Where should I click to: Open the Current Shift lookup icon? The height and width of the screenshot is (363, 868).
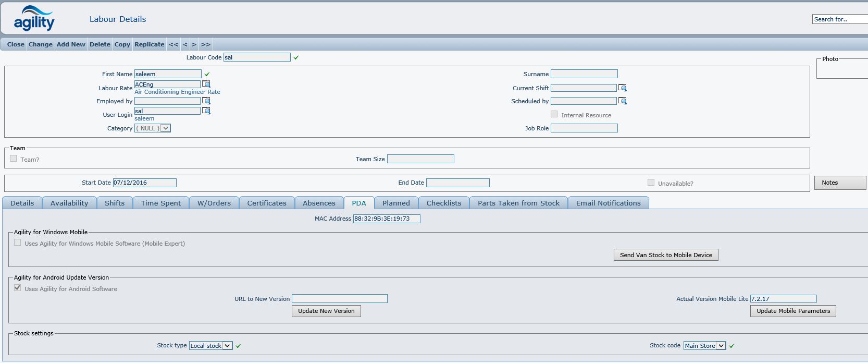tap(623, 88)
